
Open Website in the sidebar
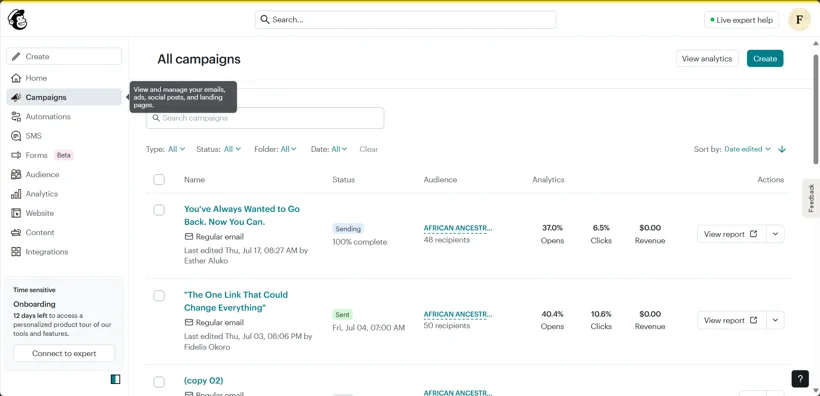pos(64,213)
